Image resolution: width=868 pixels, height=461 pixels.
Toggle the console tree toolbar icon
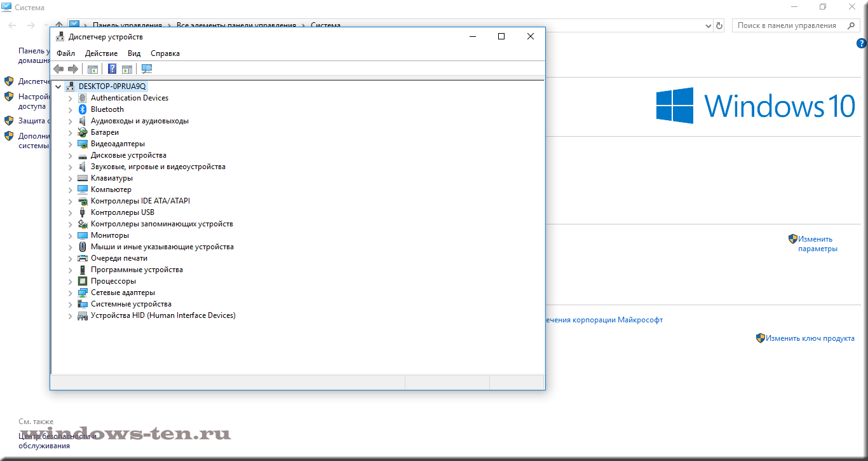[x=93, y=69]
